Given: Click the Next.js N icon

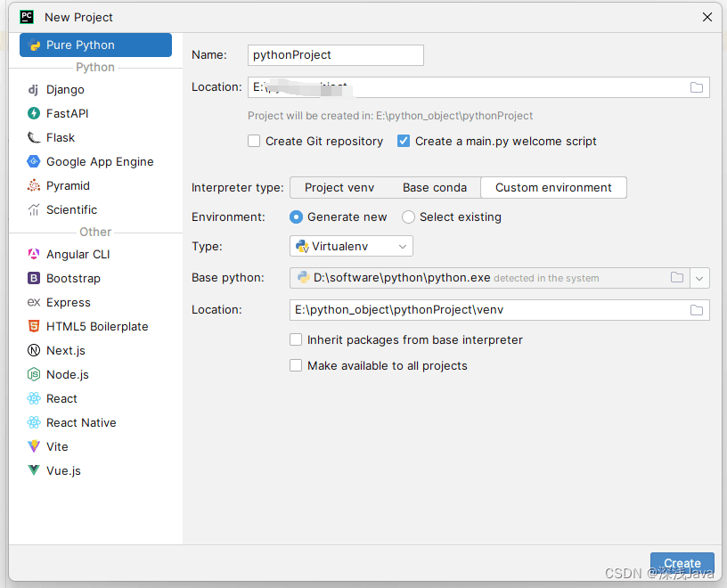Looking at the screenshot, I should (x=34, y=351).
